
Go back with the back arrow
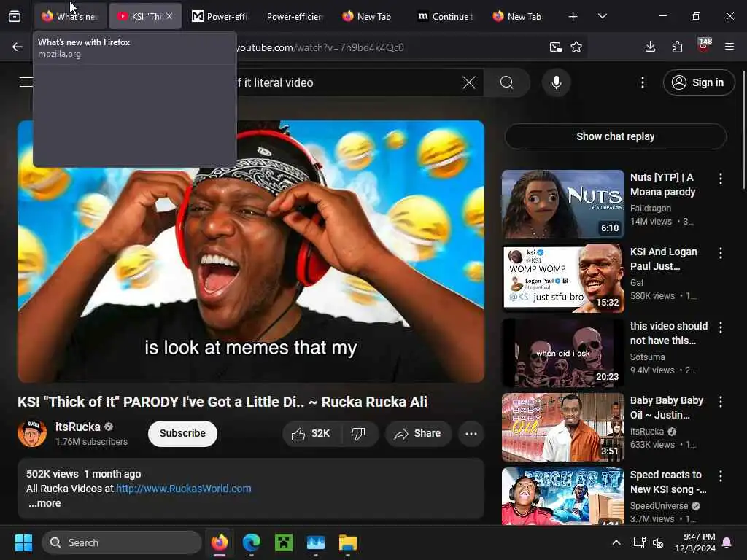tap(18, 47)
